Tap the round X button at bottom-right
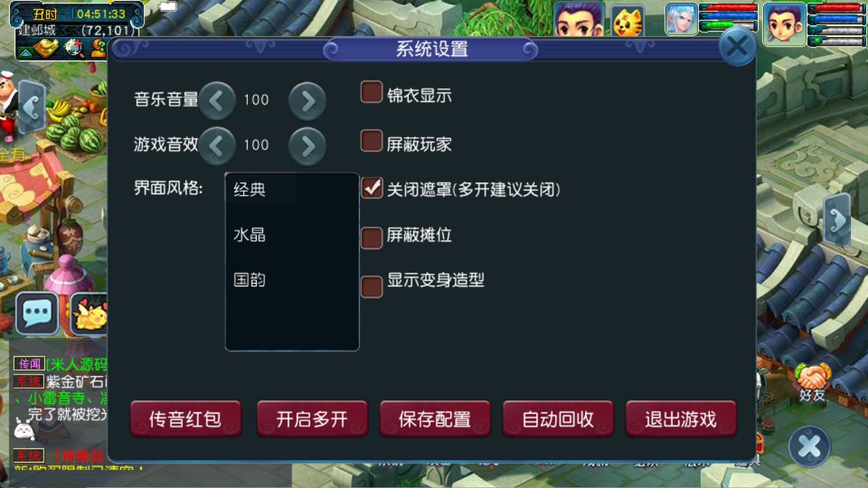 [x=809, y=446]
